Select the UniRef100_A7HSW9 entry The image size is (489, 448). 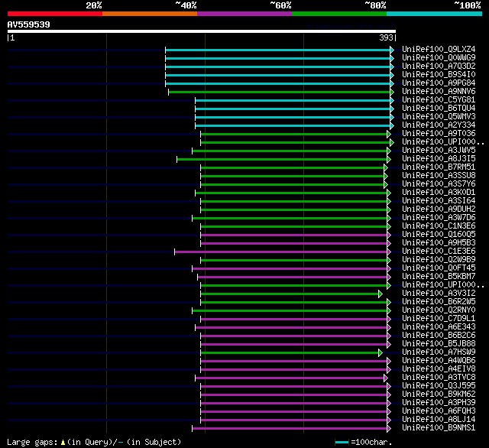[x=439, y=352]
